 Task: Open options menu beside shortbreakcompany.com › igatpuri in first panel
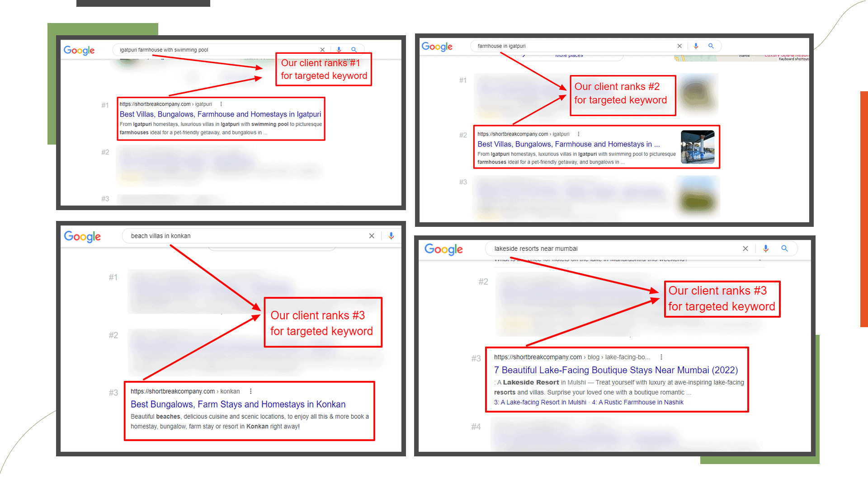(221, 104)
